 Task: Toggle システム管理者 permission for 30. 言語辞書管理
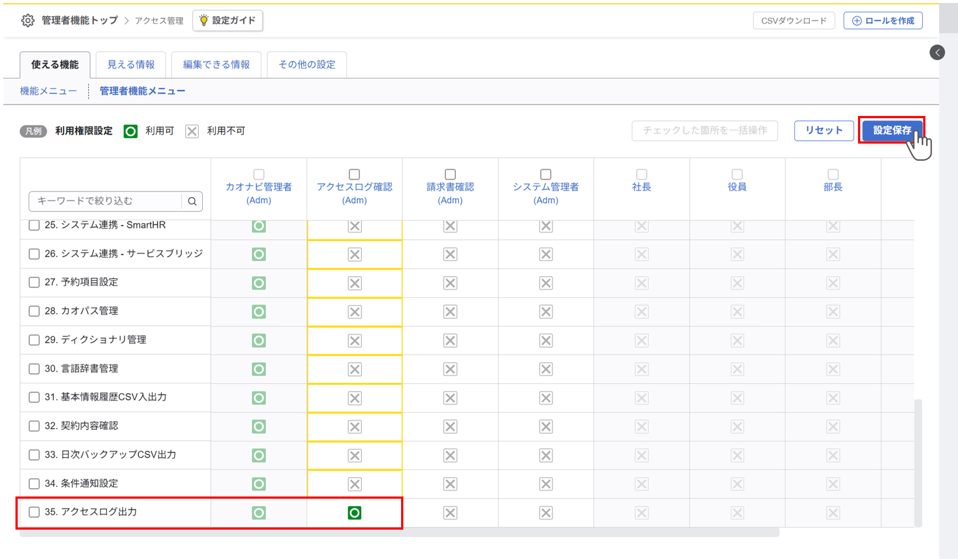546,369
